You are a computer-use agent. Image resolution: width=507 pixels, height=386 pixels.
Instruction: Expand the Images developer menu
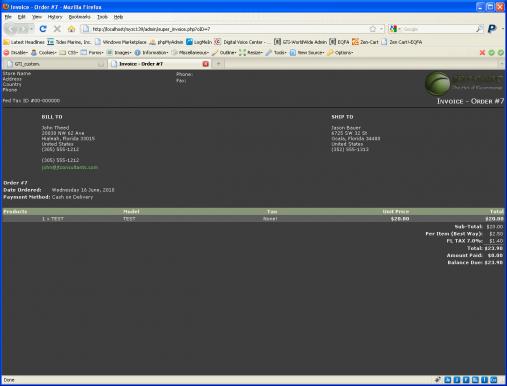119,53
